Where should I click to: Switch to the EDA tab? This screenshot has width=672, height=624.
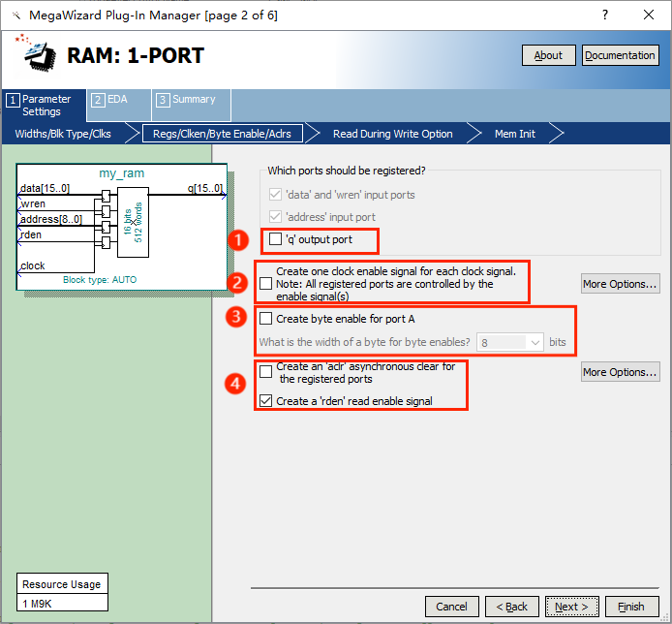tap(119, 105)
